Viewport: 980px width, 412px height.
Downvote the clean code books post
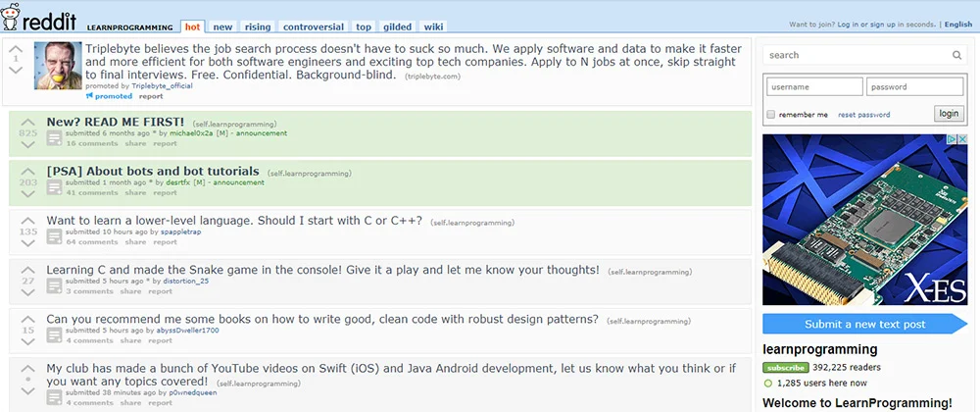(x=28, y=341)
